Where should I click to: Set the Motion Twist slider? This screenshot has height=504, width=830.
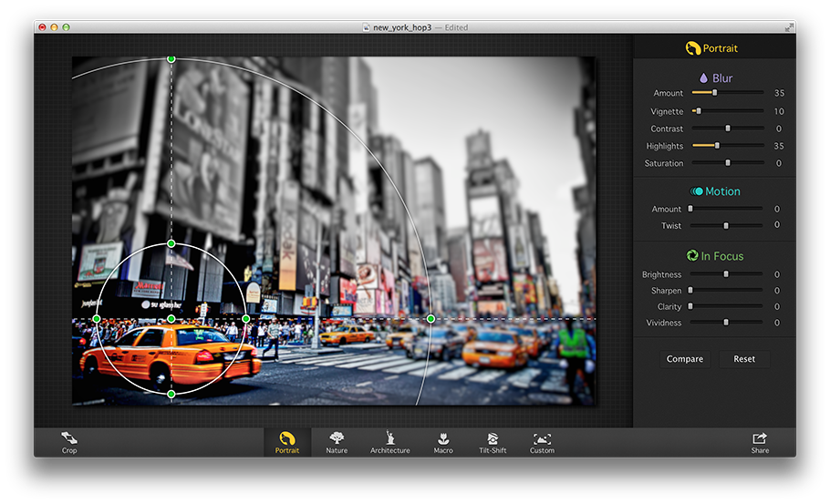(x=726, y=225)
